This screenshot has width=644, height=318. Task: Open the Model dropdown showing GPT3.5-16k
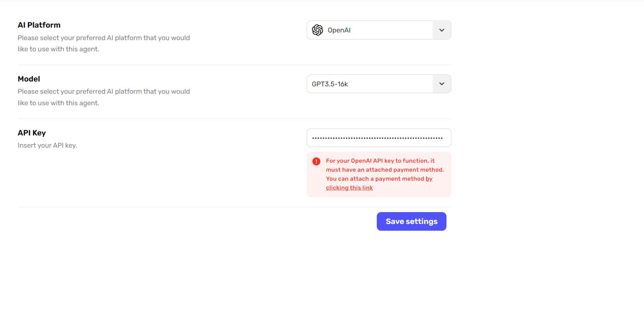click(x=379, y=84)
